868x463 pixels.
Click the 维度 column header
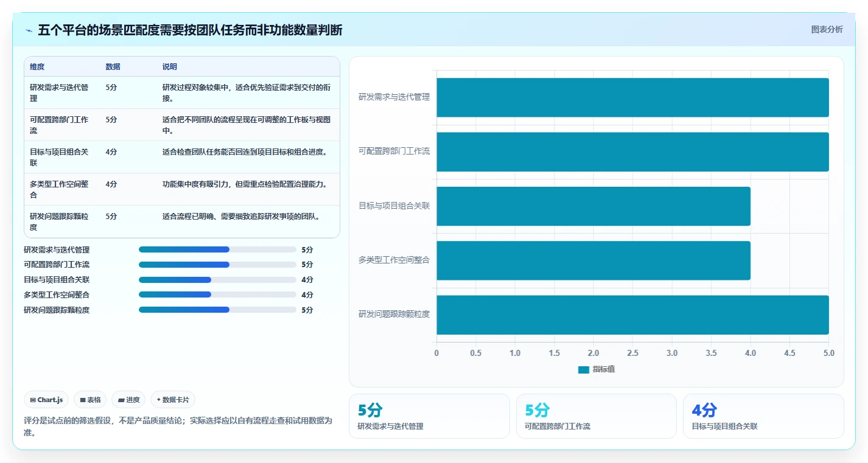(x=37, y=67)
